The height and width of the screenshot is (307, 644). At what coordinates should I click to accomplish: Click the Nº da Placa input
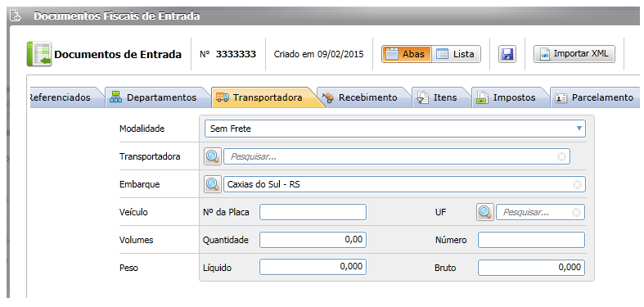point(313,213)
